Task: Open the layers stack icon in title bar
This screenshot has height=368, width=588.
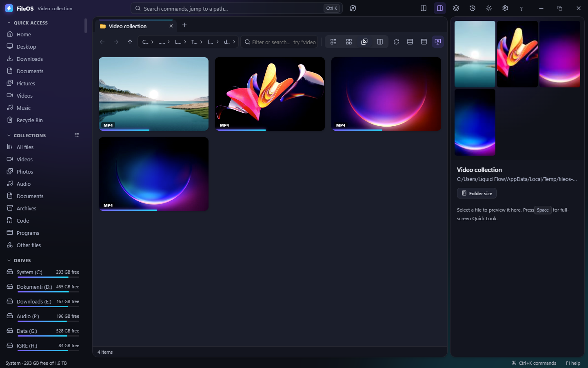Action: (x=456, y=8)
